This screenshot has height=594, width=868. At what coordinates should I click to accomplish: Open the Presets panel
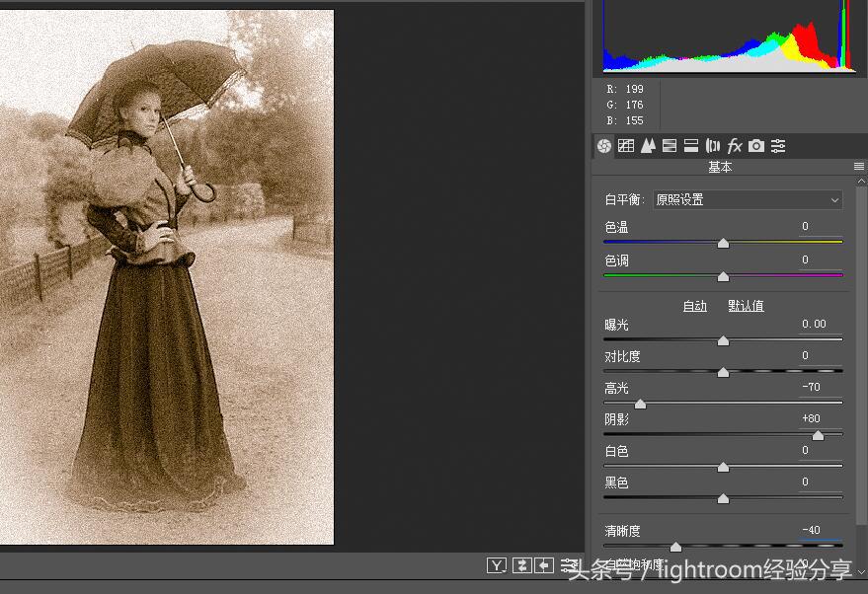pos(778,145)
